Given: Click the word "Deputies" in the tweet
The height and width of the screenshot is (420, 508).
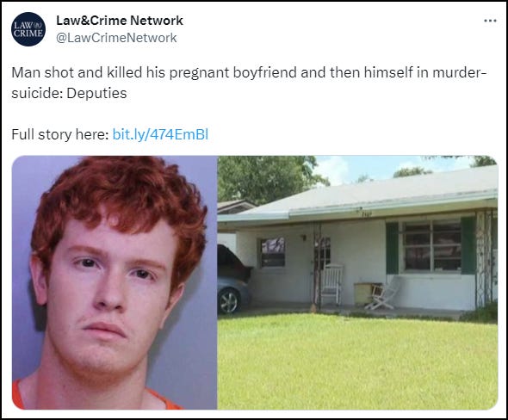Looking at the screenshot, I should click(96, 93).
